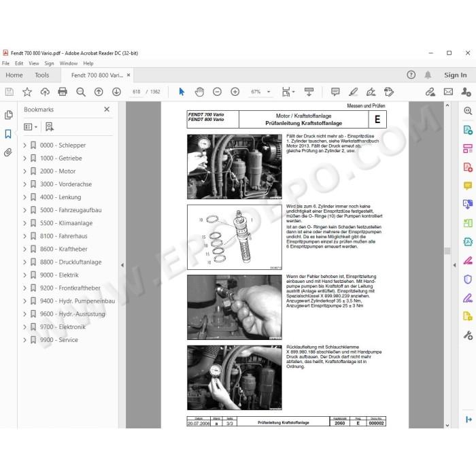Collapse the left navigation pane arrow
This screenshot has height=476, width=476.
click(x=122, y=265)
